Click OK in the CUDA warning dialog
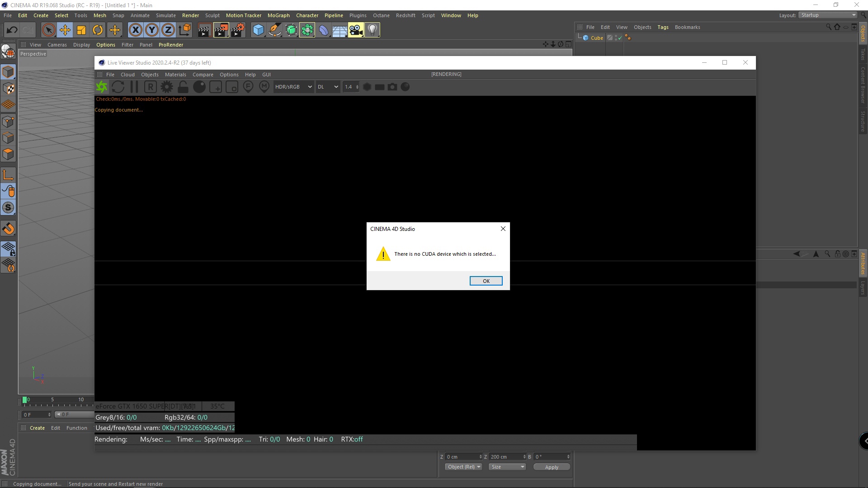Screen dimensions: 868x488 pos(486,281)
